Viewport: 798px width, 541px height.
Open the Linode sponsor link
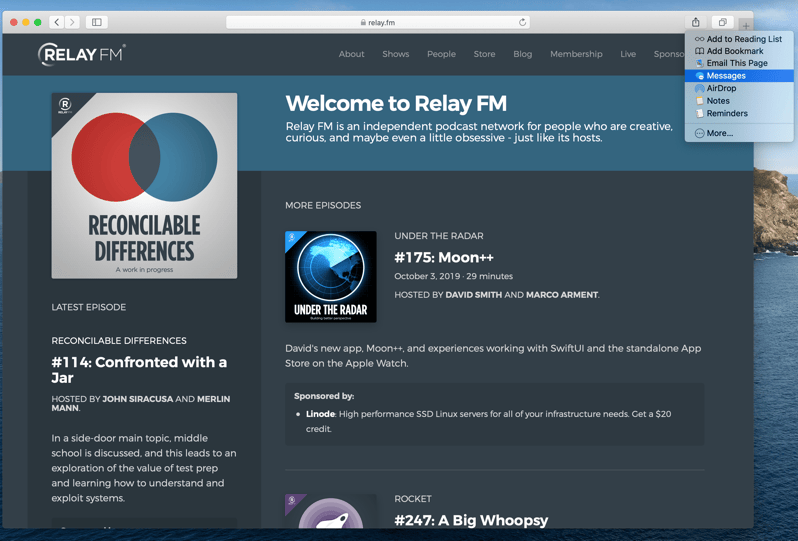point(320,414)
